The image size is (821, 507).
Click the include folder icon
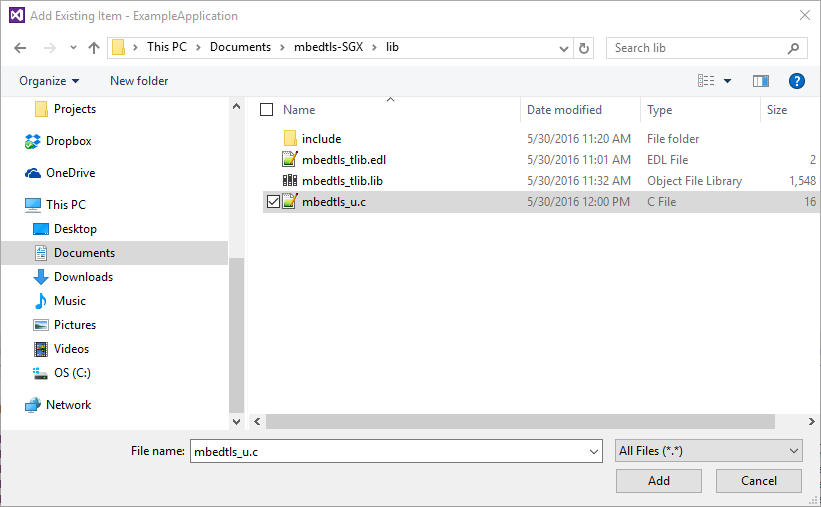click(290, 139)
